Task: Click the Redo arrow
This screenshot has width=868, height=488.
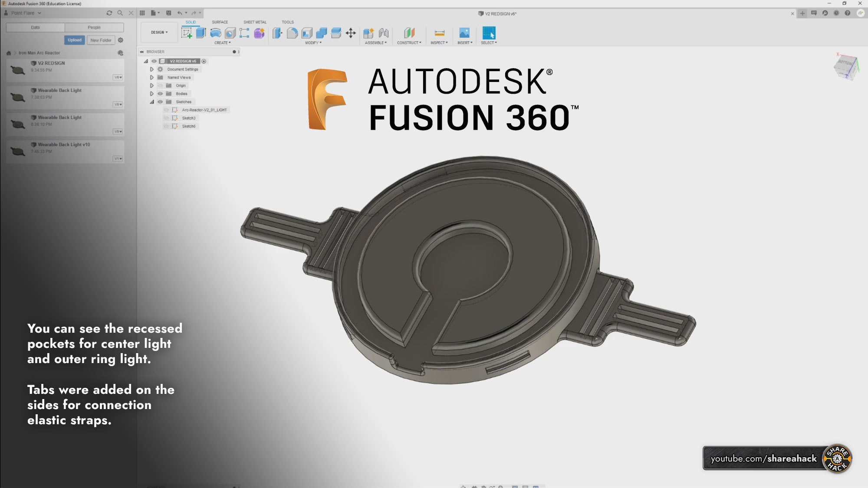Action: click(x=194, y=13)
